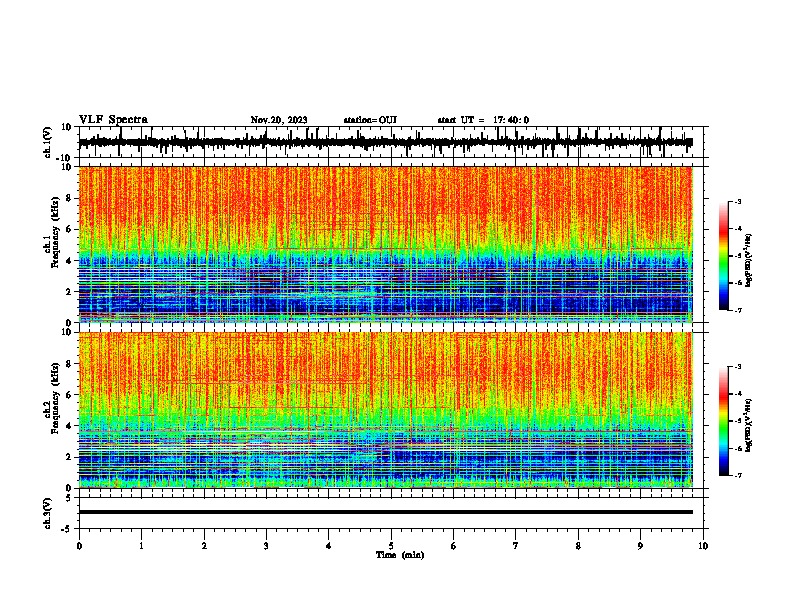Image resolution: width=792 pixels, height=612 pixels.
Task: Click time axis tick label "3"
Action: [x=266, y=546]
